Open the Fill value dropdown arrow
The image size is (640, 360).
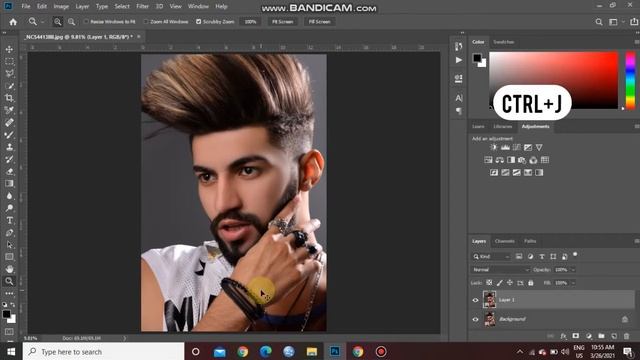tap(573, 283)
